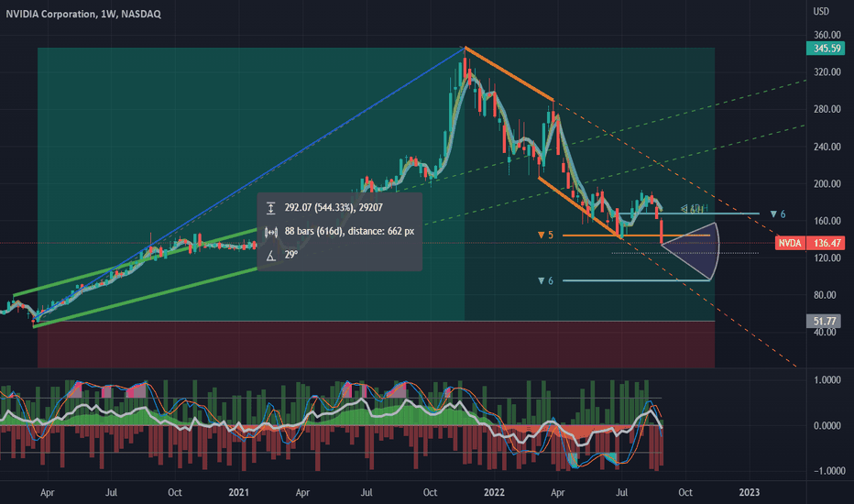Click the Oct label just before 2023
Viewport: 854px width, 504px height.
685,493
